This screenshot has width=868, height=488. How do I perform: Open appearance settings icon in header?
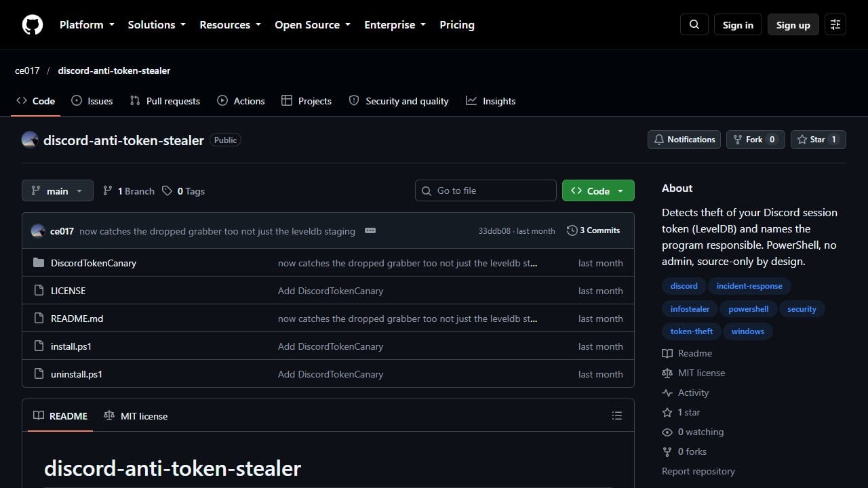(x=835, y=24)
